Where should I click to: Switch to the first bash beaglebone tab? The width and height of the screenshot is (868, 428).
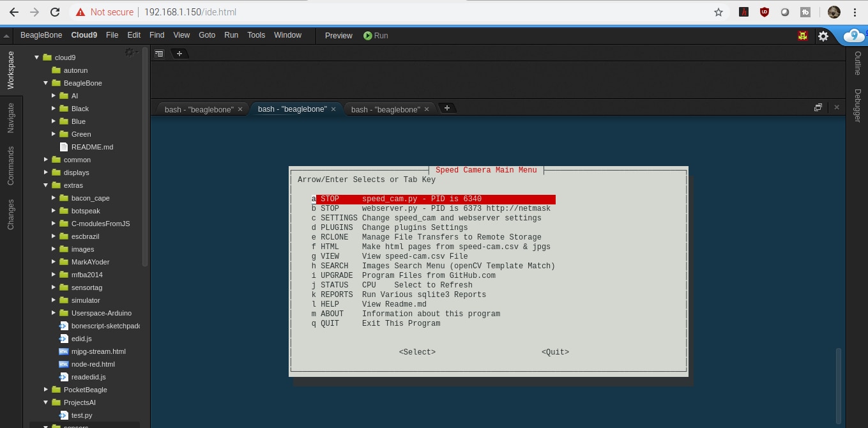point(199,109)
